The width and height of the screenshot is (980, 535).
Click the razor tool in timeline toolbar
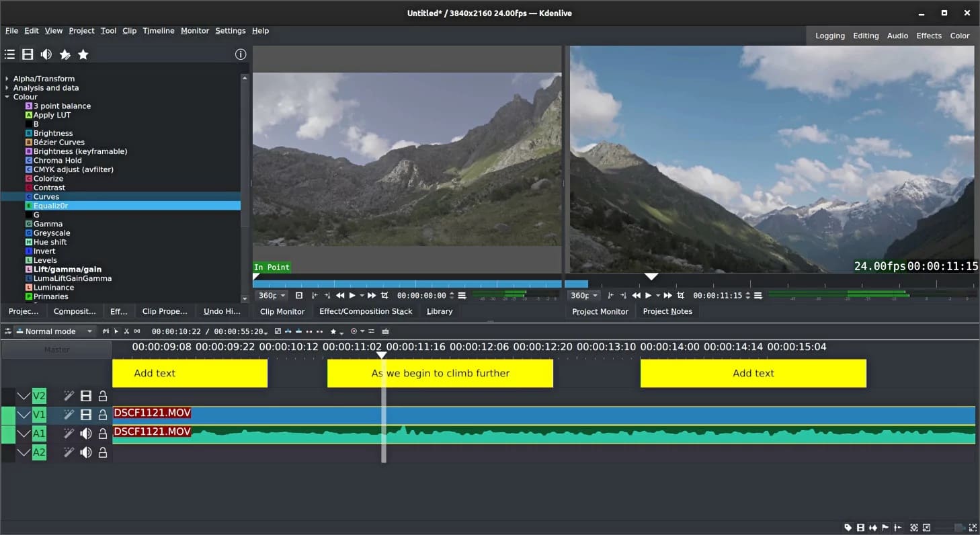(126, 331)
